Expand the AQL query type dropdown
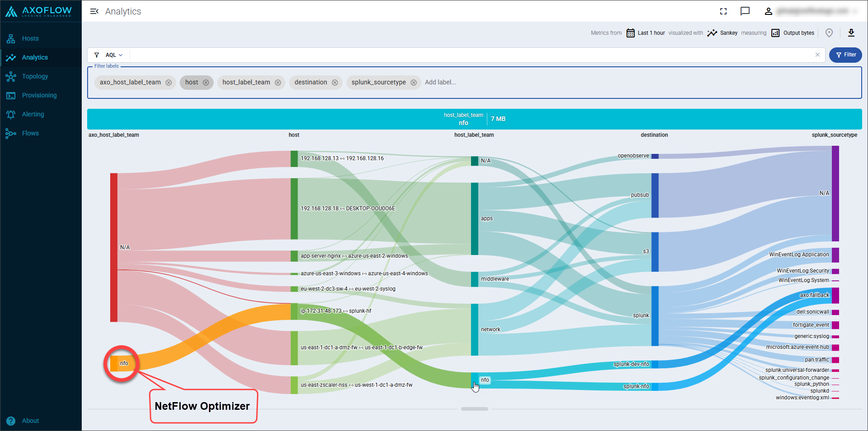 coord(114,55)
